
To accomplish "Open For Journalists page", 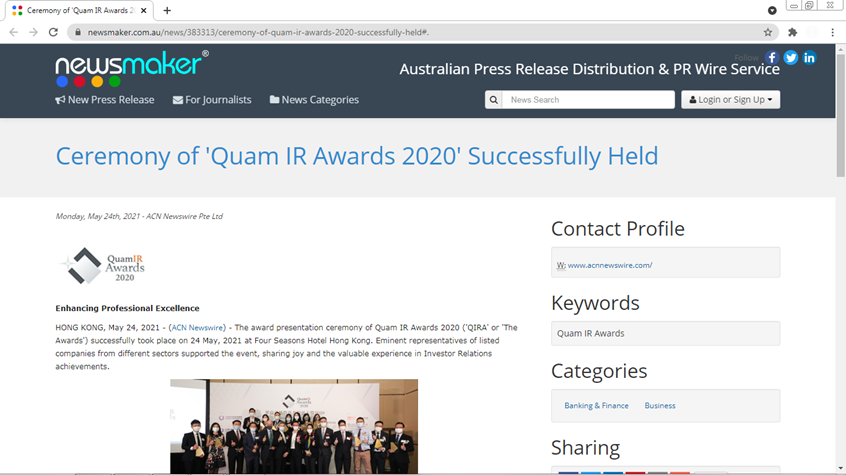I will (x=212, y=100).
